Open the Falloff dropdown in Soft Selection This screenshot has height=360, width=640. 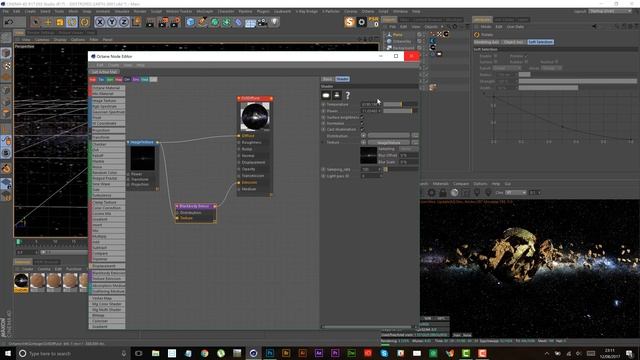click(507, 68)
